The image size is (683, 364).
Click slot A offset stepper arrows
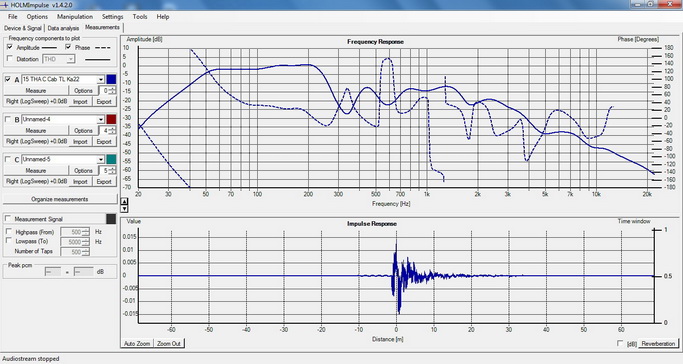(113, 91)
